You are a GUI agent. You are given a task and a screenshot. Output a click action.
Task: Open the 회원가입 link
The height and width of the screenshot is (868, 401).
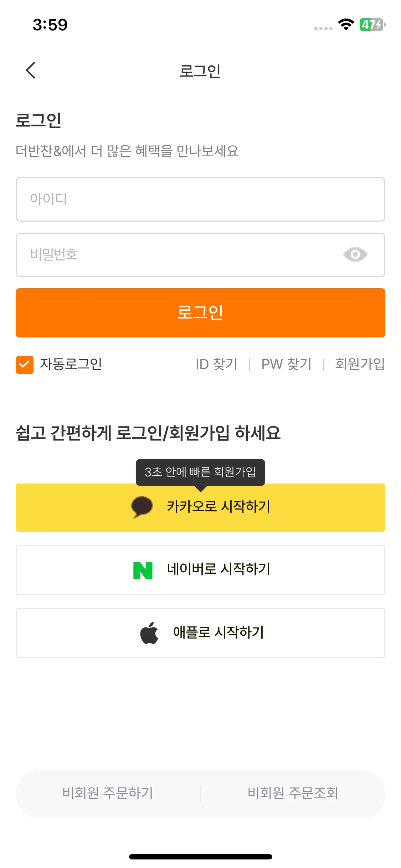360,364
